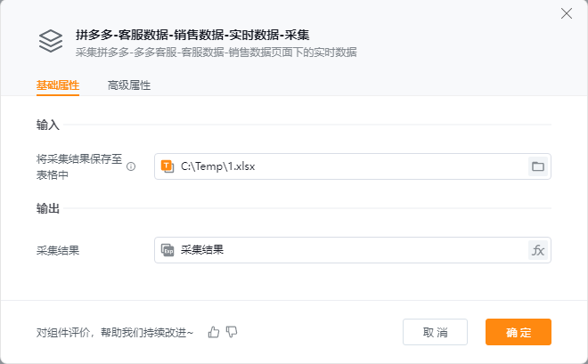The height and width of the screenshot is (364, 588).
Task: Click the variable icon in 采集结果 field
Action: point(167,250)
